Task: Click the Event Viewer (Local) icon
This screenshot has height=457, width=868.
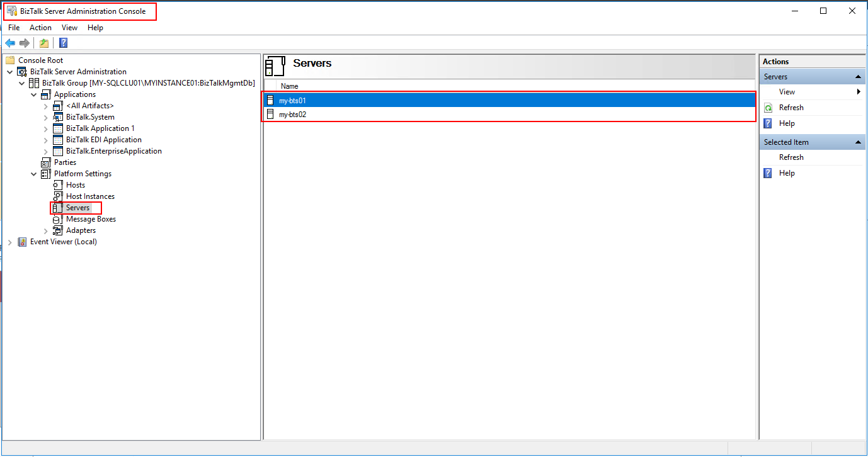Action: tap(22, 242)
